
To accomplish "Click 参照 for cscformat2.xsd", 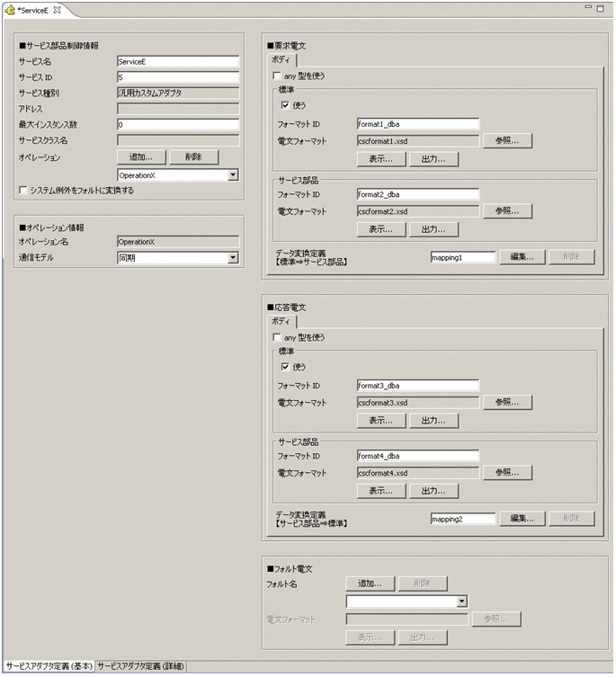I will point(507,211).
